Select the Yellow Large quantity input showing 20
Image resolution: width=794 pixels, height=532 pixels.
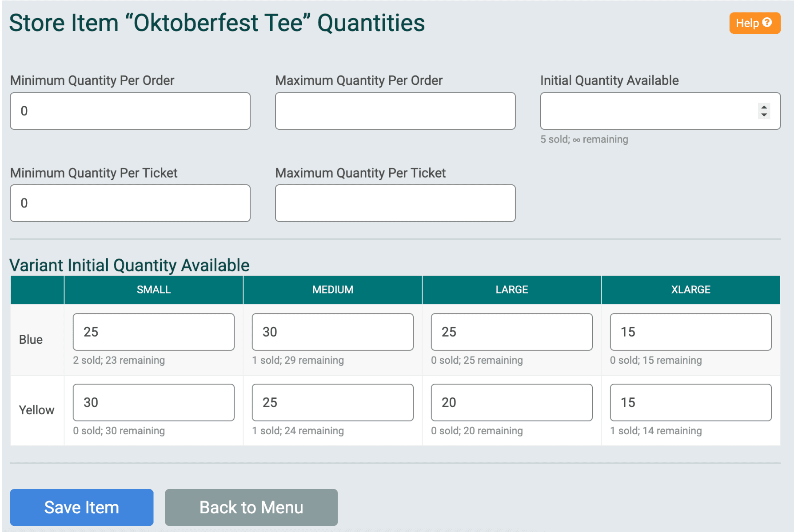click(x=511, y=402)
